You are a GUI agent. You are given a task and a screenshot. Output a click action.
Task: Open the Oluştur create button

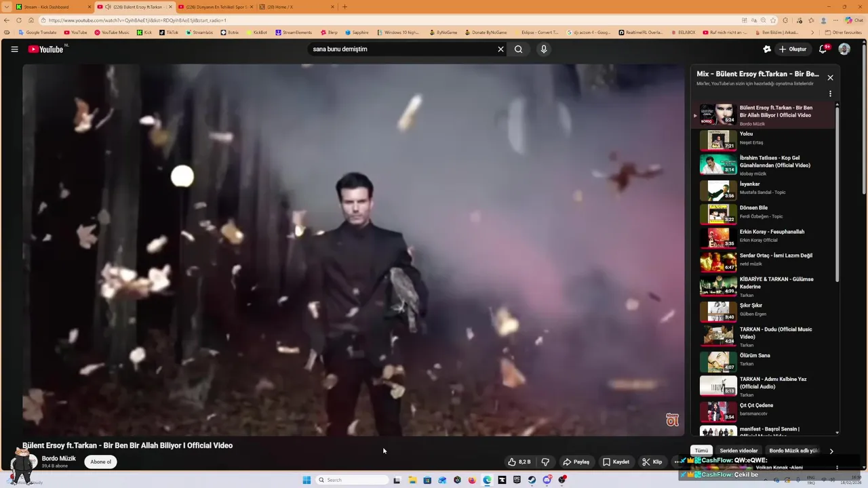tap(793, 49)
